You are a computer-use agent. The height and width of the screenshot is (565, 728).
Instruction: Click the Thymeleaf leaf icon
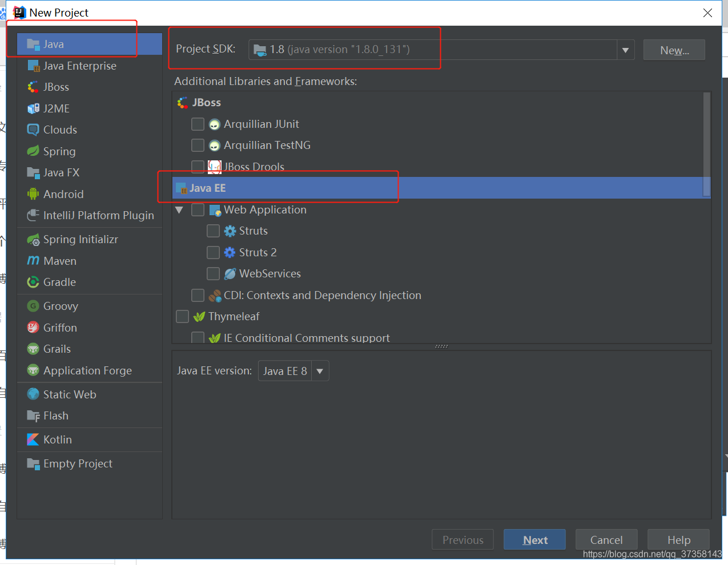point(199,317)
